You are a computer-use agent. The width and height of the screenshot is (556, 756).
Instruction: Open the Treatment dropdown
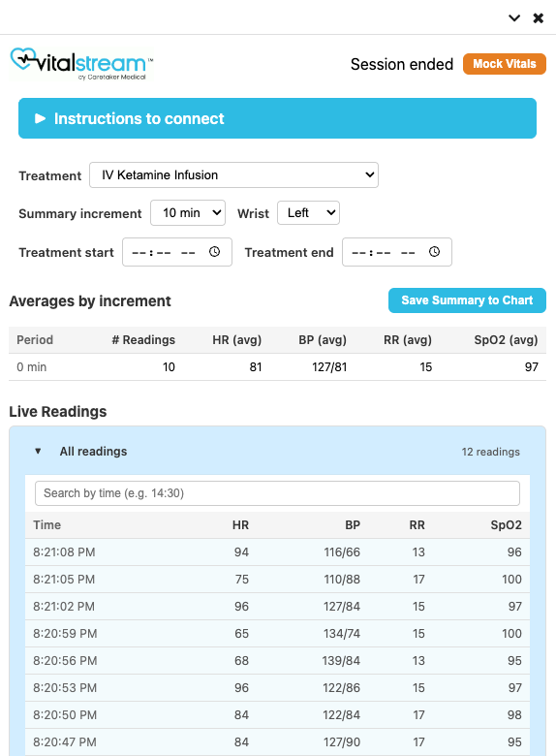pyautogui.click(x=233, y=175)
